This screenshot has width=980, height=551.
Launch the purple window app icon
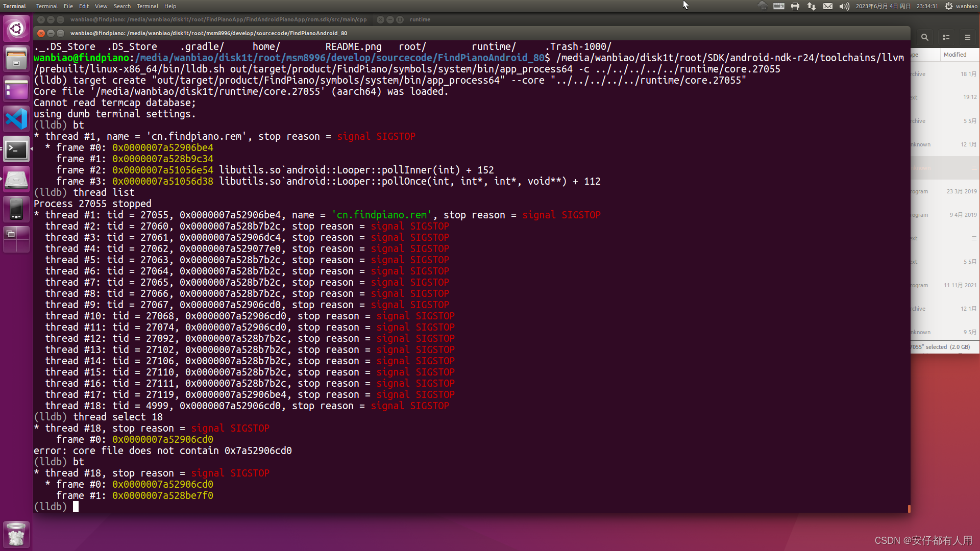[x=16, y=89]
